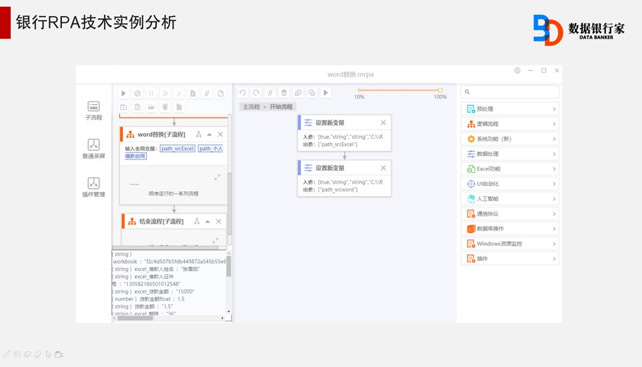Open the 子流程 sidebar icon
The image size is (642, 367).
point(94,111)
